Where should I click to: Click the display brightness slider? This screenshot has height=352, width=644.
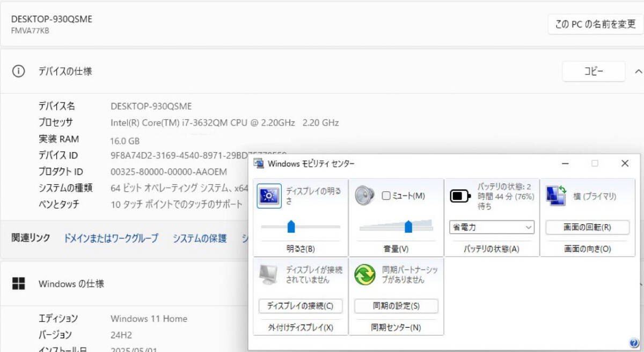(x=300, y=226)
